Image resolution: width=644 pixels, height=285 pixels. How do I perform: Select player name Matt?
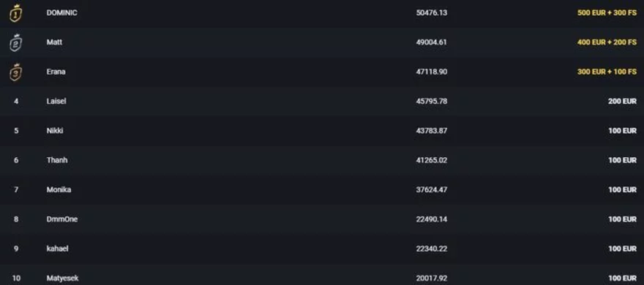point(54,42)
